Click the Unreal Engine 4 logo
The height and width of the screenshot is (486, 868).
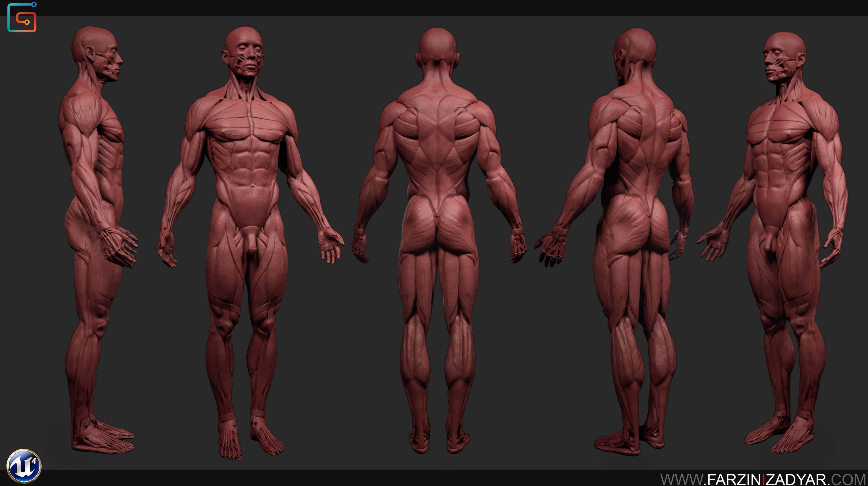(x=24, y=467)
